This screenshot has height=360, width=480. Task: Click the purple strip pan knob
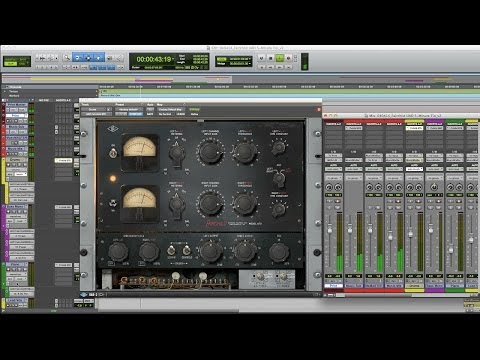click(434, 187)
